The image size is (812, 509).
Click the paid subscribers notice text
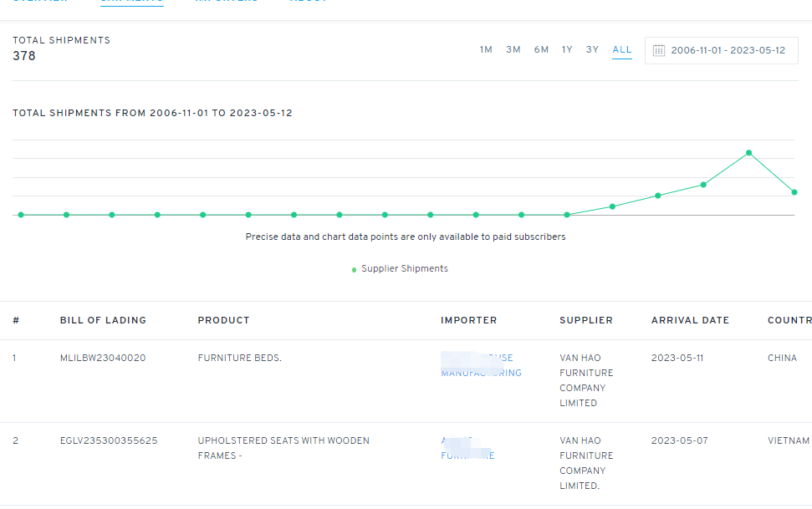(406, 237)
